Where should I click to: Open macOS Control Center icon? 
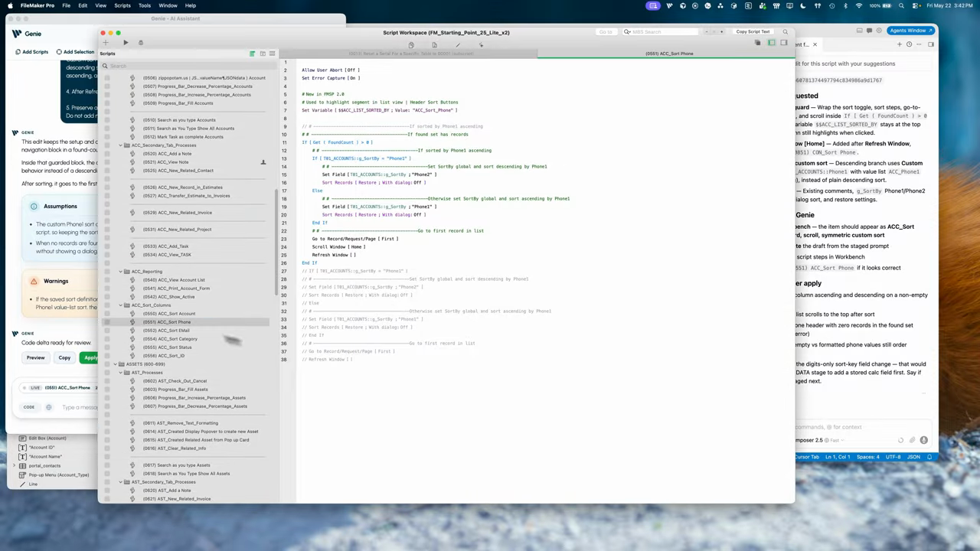point(914,5)
